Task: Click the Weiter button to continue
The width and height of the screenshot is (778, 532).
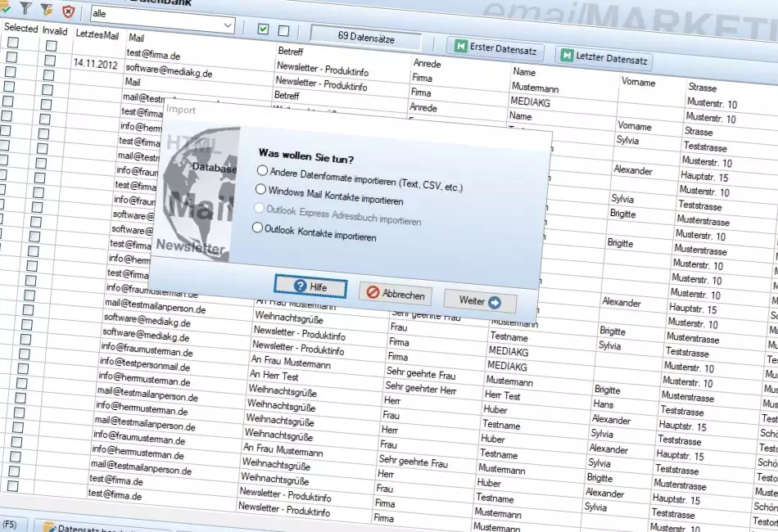Action: point(480,301)
